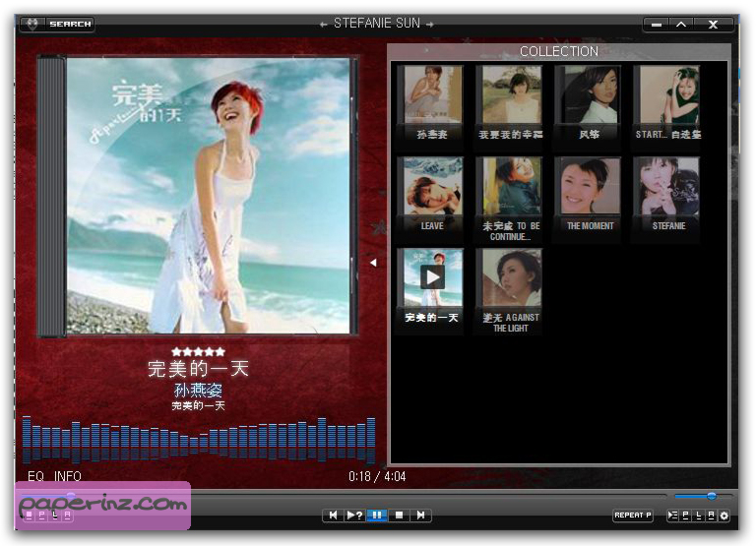The image size is (756, 546).
Task: Click the large album cover art
Action: click(209, 196)
